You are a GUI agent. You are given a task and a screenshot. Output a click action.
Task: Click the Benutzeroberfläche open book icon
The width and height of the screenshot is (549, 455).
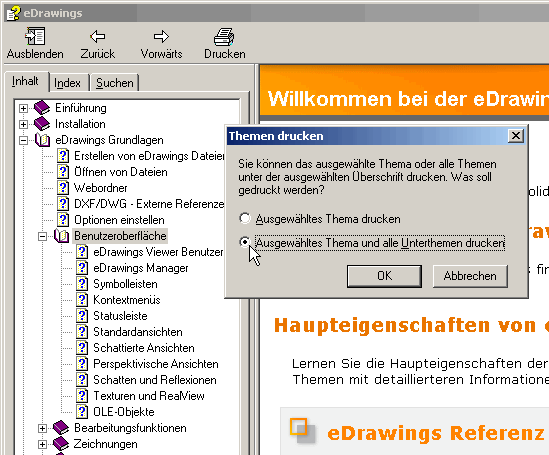coord(62,236)
